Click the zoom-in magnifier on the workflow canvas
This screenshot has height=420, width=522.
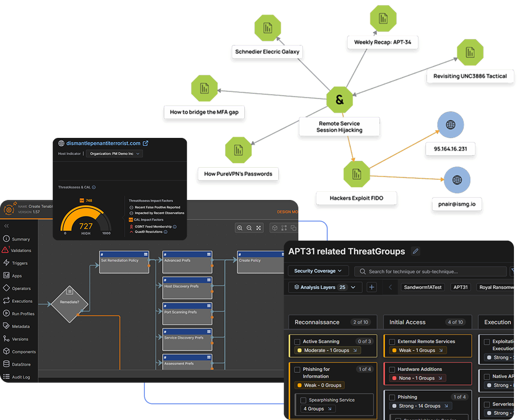[240, 228]
